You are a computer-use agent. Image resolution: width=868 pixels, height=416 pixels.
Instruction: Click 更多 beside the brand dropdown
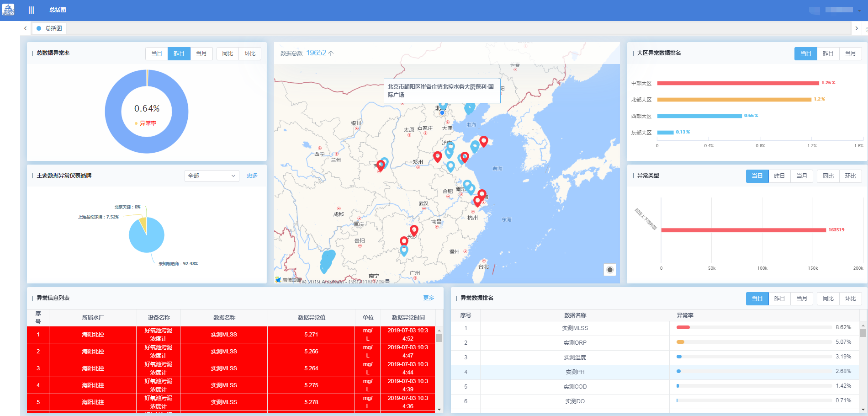tap(252, 176)
